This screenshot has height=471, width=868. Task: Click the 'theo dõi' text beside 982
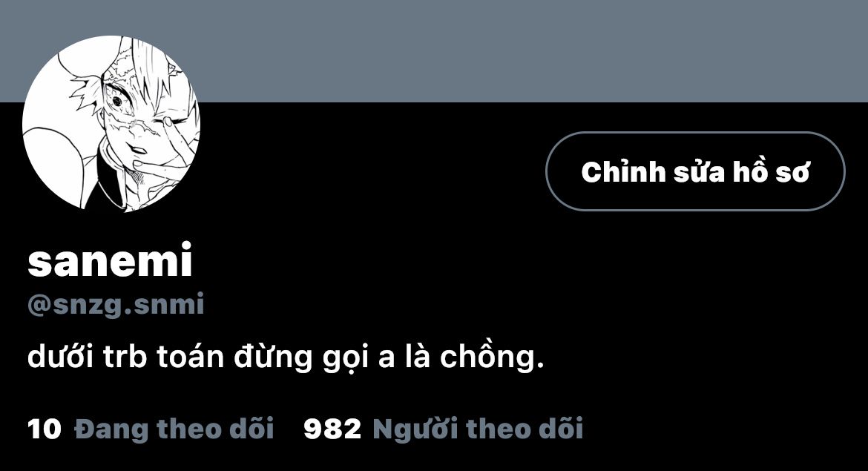click(525, 429)
